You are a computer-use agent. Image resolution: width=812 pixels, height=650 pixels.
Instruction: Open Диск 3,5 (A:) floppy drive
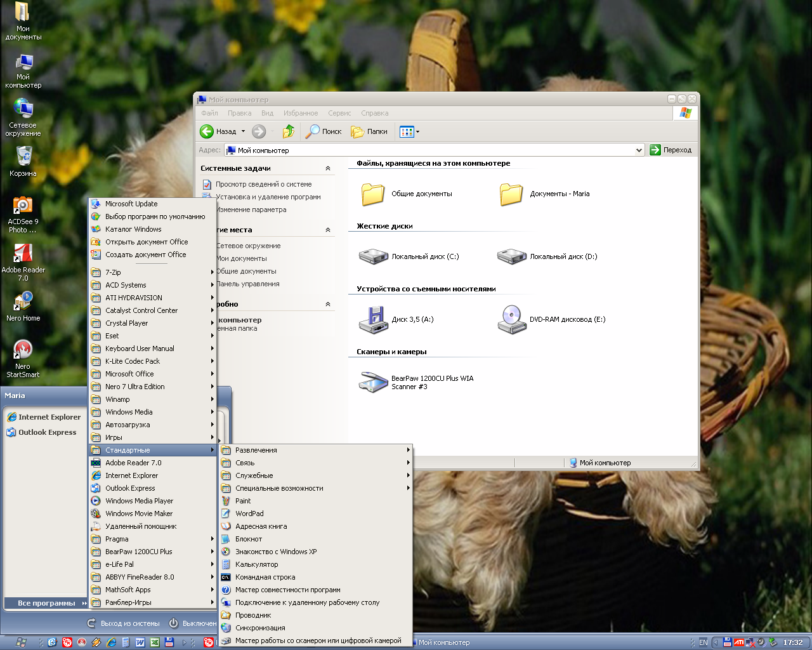click(396, 319)
